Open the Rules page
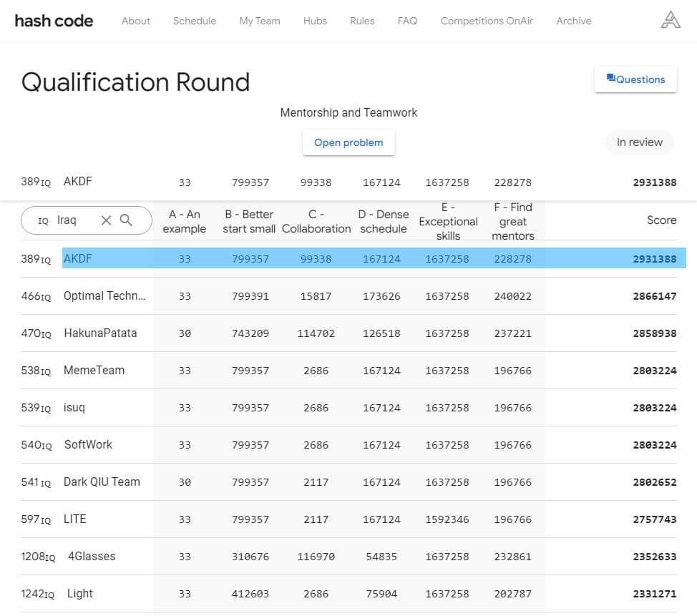 [x=362, y=21]
